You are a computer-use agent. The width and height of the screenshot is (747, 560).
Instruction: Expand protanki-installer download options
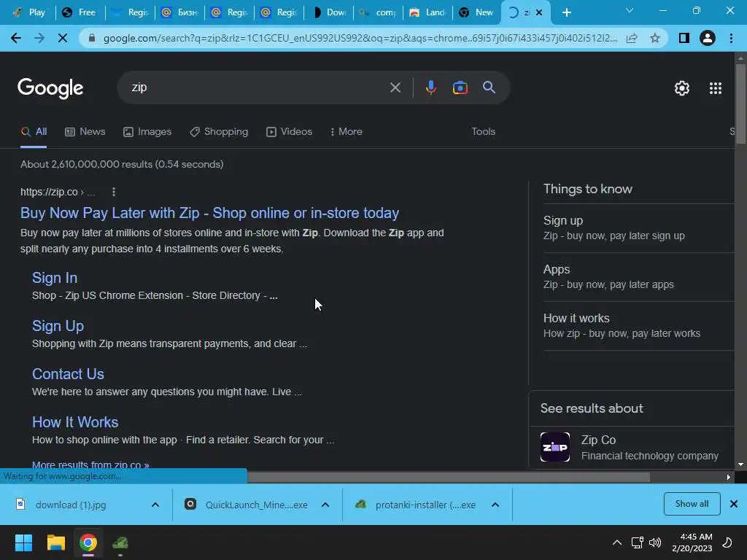(x=495, y=505)
